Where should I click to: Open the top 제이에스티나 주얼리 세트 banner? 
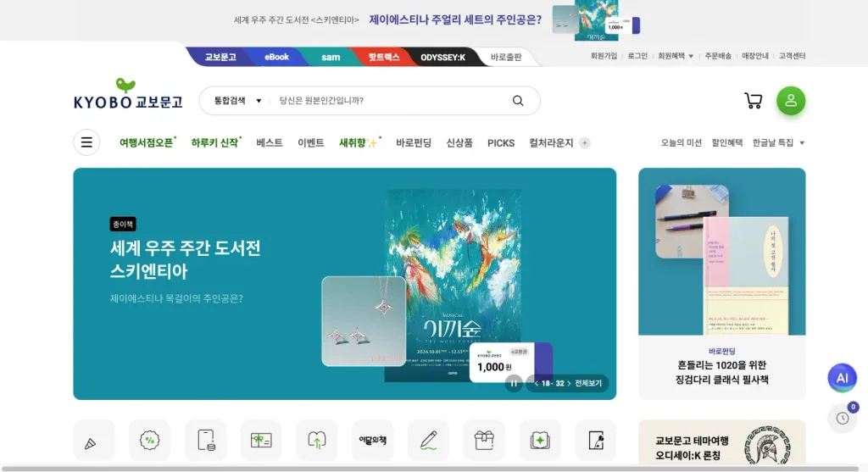[x=437, y=20]
